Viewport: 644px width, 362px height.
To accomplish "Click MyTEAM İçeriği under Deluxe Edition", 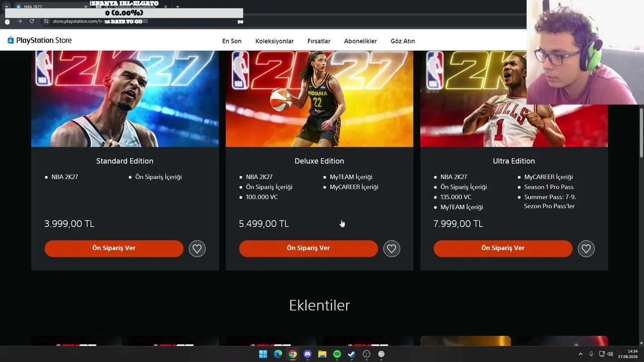I will click(351, 177).
